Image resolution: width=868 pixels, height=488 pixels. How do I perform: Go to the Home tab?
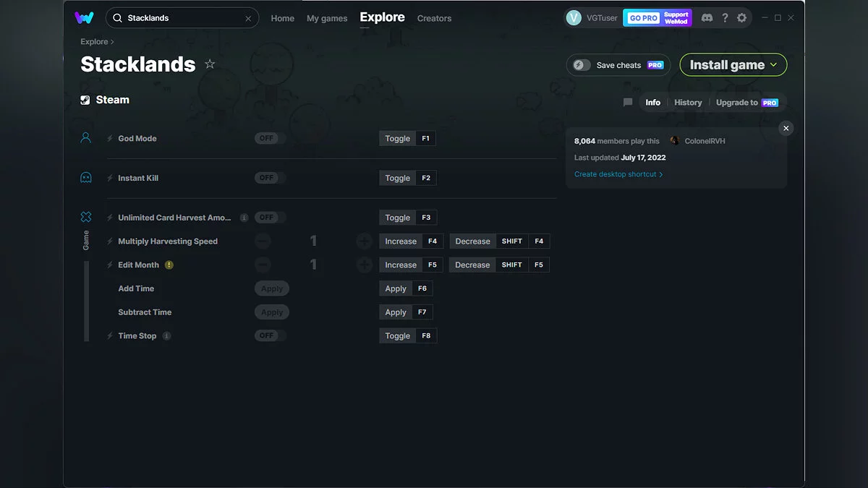coord(283,18)
